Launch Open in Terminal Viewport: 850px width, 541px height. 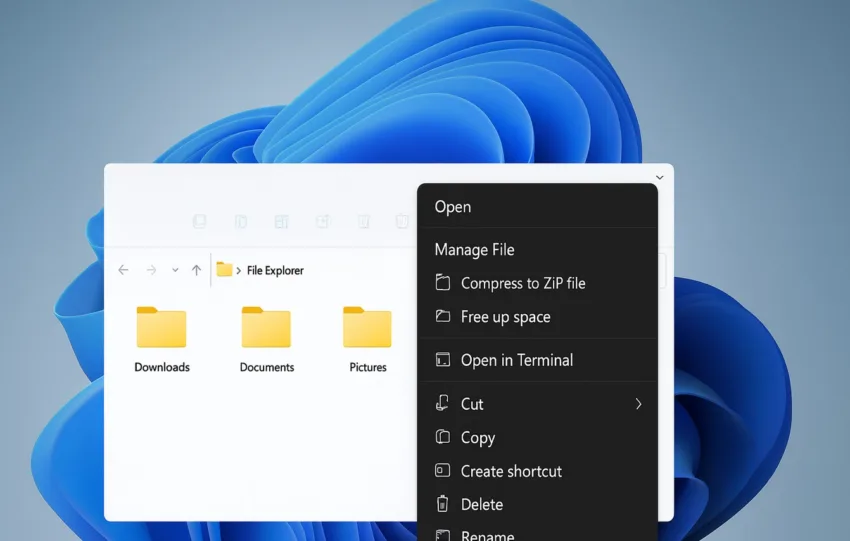[x=516, y=360]
